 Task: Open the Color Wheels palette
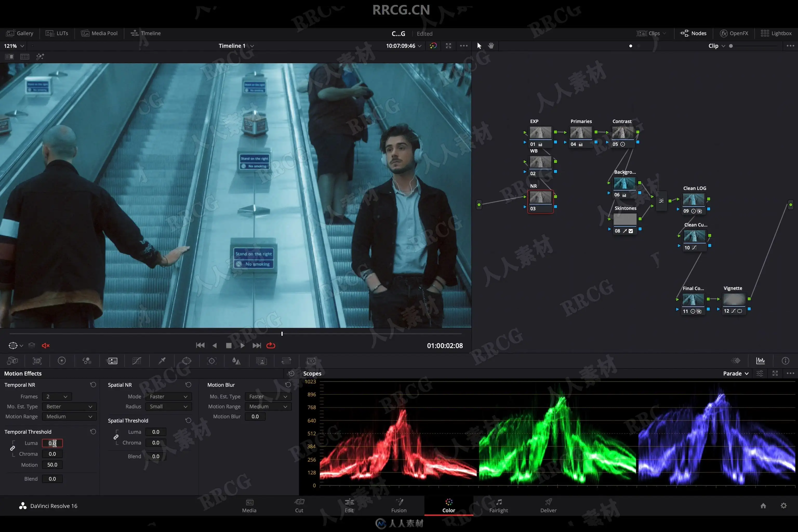62,361
